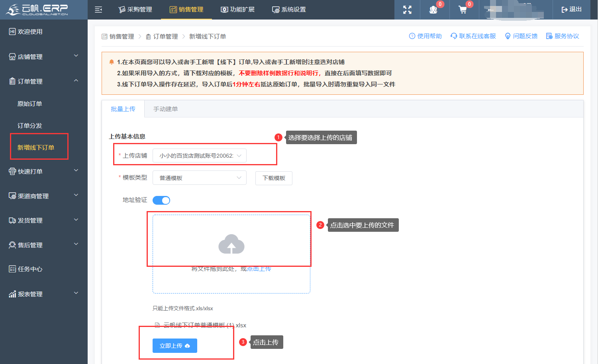Click the dashed file drop zone

(x=231, y=254)
